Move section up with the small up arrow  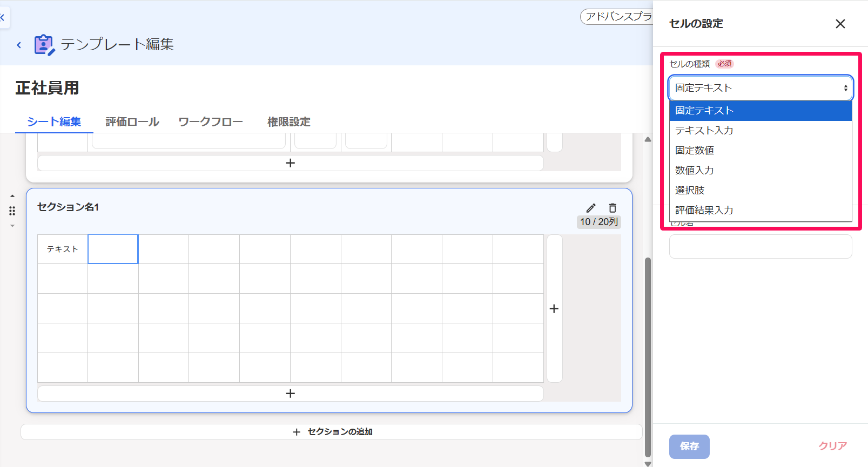pos(12,196)
